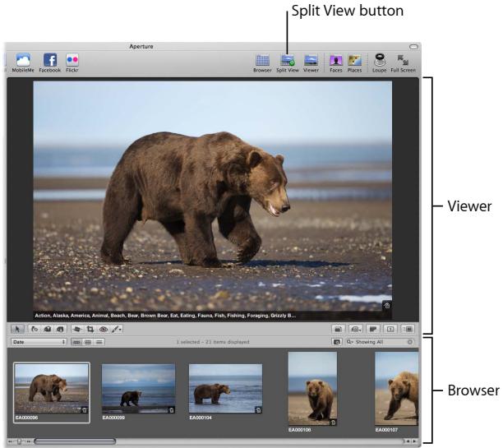Click the badge on thumbnail EA000096
Image resolution: width=503 pixels, height=448 pixels.
[x=85, y=410]
